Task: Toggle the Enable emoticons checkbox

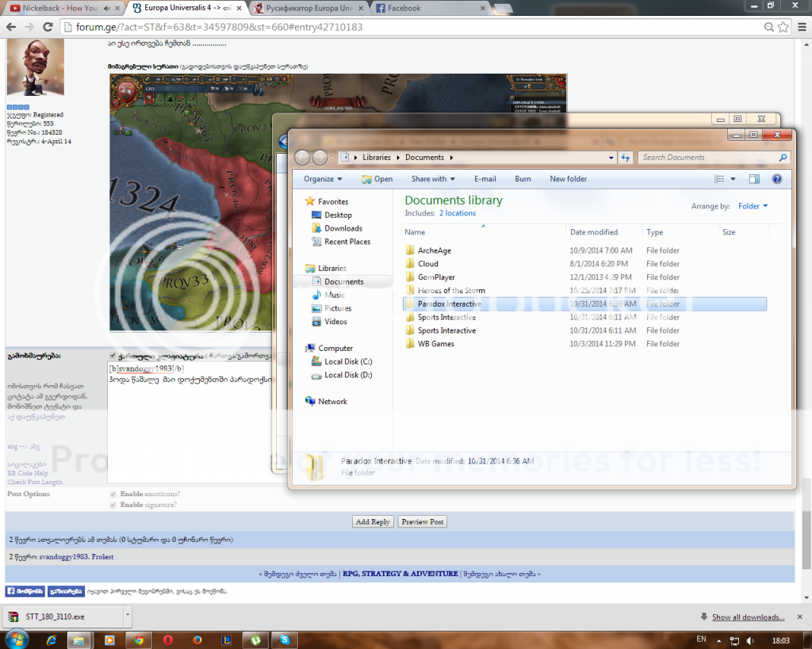Action: coord(113,494)
